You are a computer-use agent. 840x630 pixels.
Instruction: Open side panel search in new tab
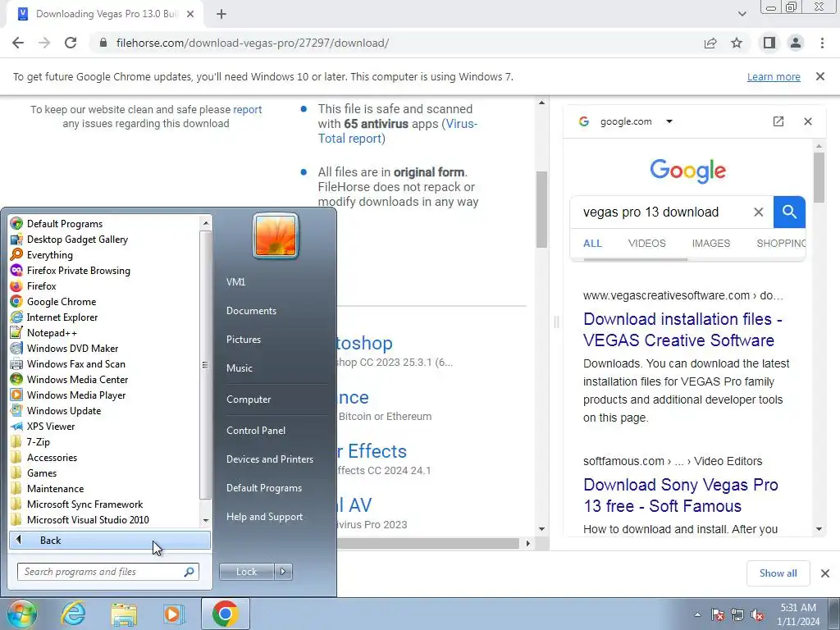coord(778,121)
